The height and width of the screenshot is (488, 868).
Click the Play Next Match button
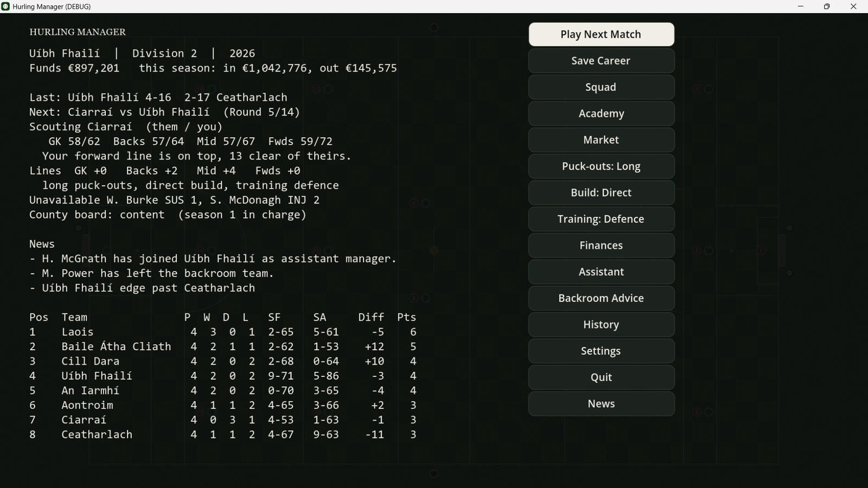(x=601, y=34)
